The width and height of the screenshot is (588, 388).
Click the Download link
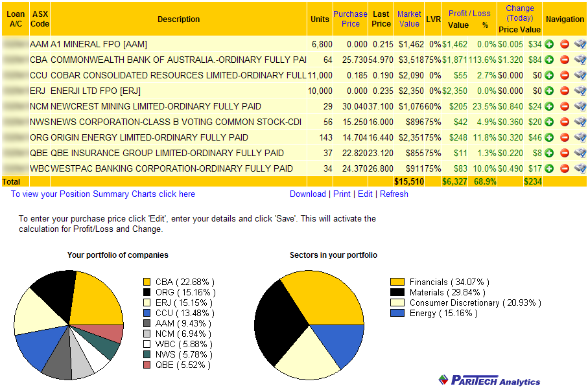point(307,194)
